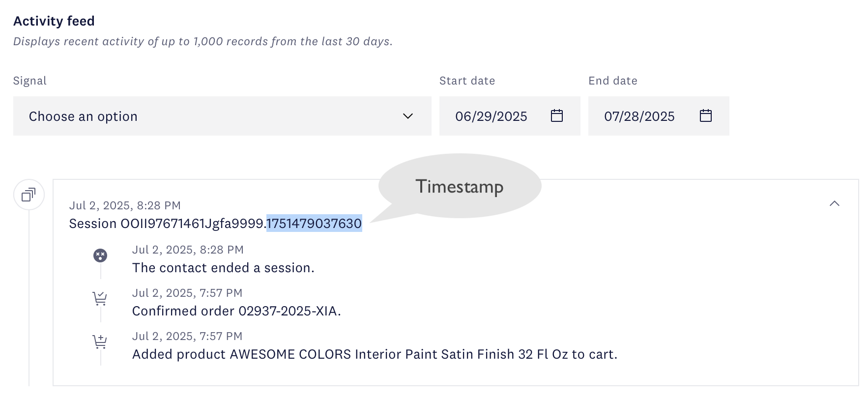The width and height of the screenshot is (868, 398).
Task: Click the highlighted timestamp 1751479037630
Action: click(314, 224)
